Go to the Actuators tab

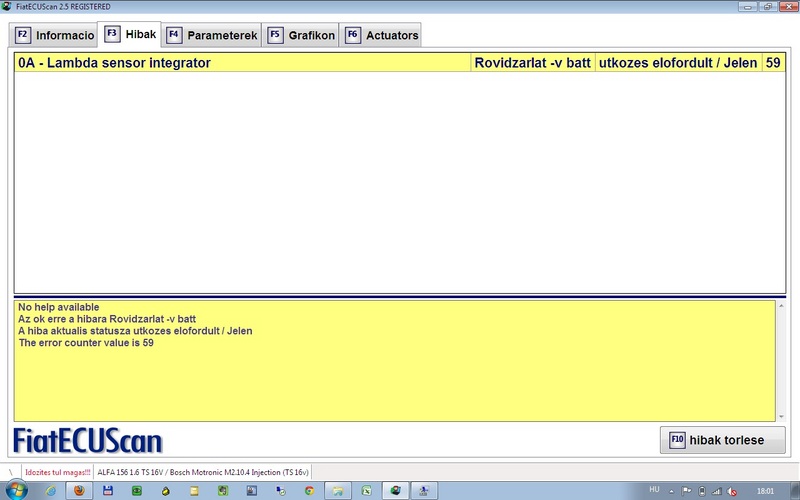pos(381,35)
